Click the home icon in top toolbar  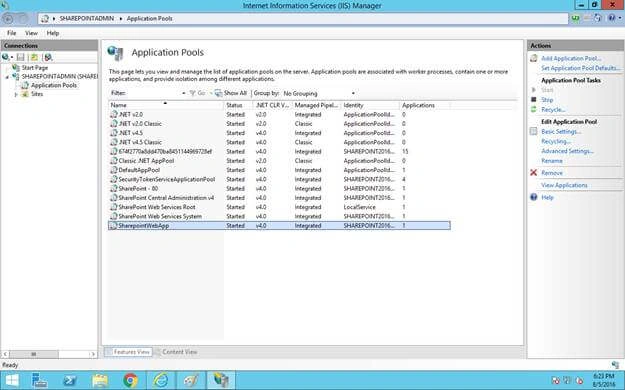point(597,18)
